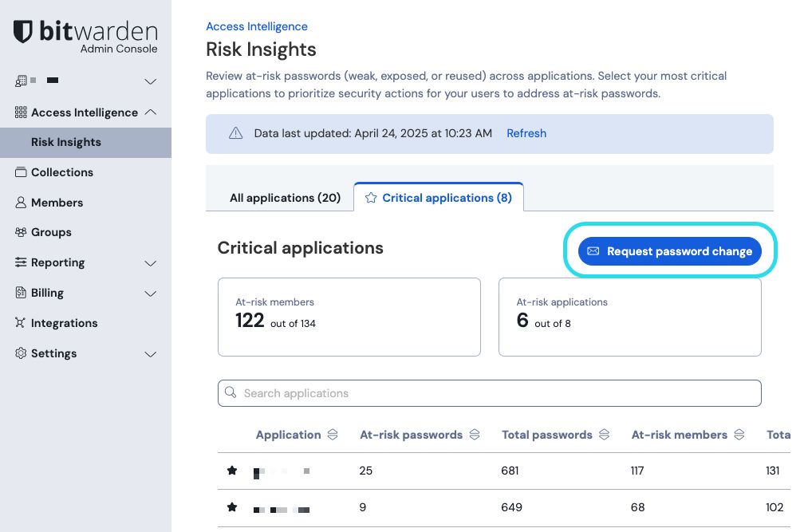Screen dimensions: 808x532
Task: Expand the Billing menu chevron
Action: [150, 294]
